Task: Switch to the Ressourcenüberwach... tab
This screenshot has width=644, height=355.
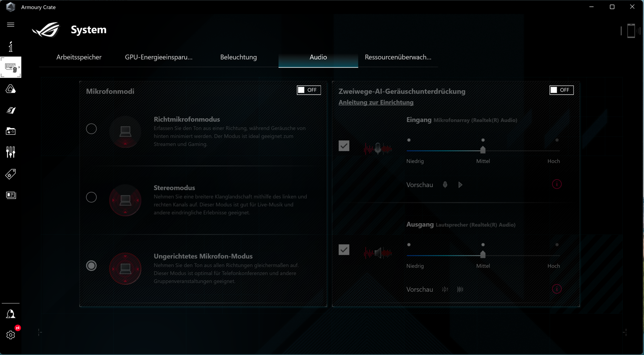Action: coord(398,57)
